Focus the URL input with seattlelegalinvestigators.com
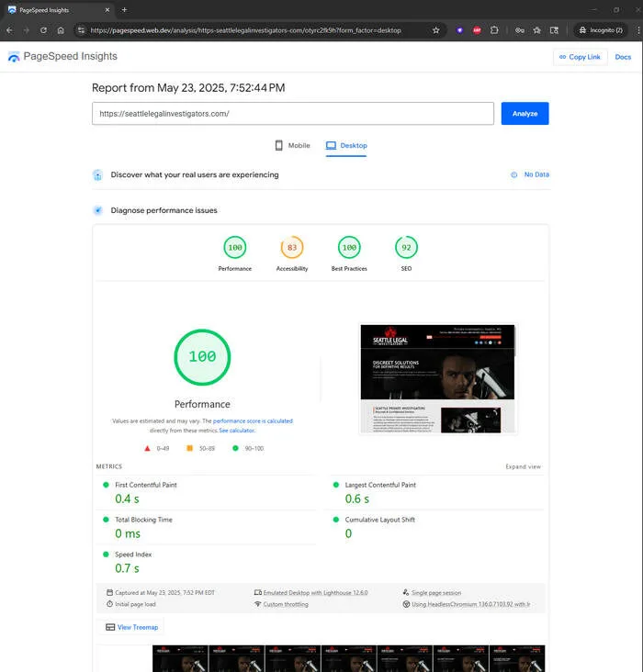643x672 pixels. 292,114
